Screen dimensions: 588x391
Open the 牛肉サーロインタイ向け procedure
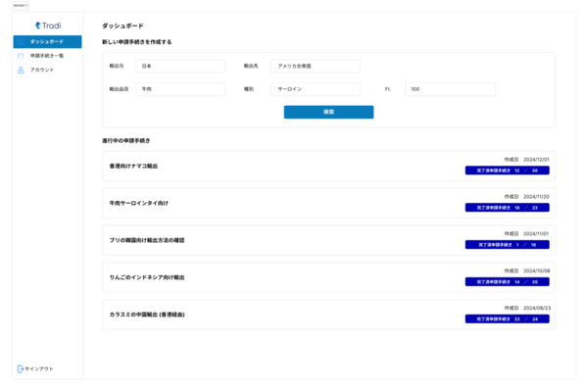pos(328,203)
